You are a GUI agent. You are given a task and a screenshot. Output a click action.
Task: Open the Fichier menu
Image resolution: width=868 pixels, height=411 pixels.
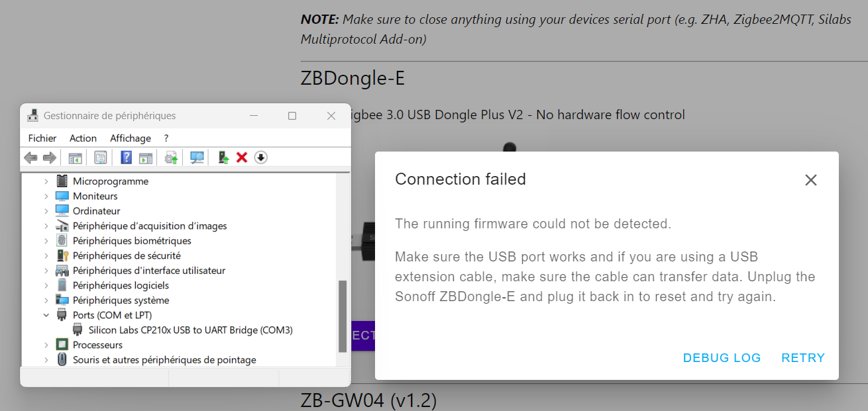(42, 138)
